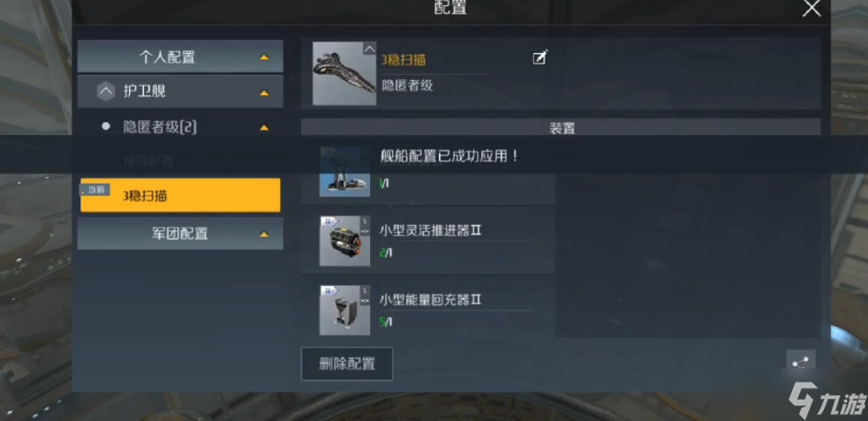Select the 3稳扫描 configuration entry
The width and height of the screenshot is (868, 421).
[180, 195]
